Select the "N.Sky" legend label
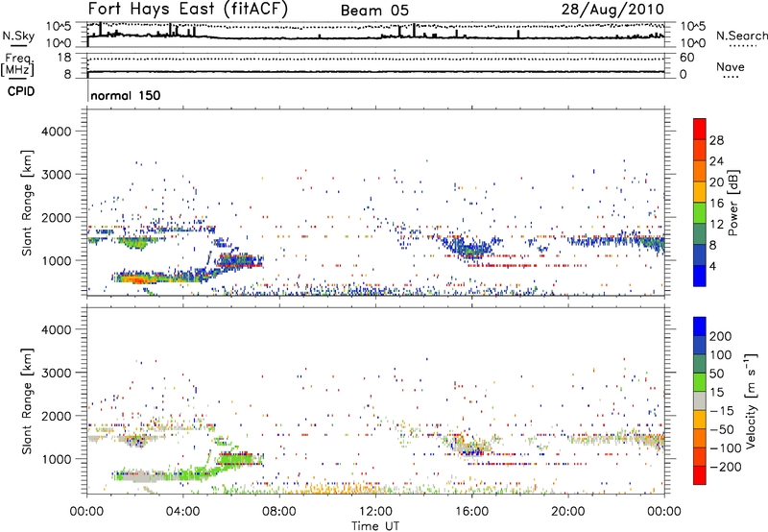The width and height of the screenshot is (768, 532). click(x=18, y=36)
